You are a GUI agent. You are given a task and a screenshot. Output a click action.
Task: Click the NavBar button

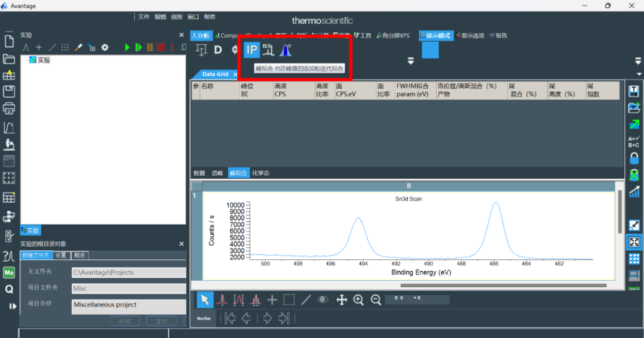click(x=204, y=319)
